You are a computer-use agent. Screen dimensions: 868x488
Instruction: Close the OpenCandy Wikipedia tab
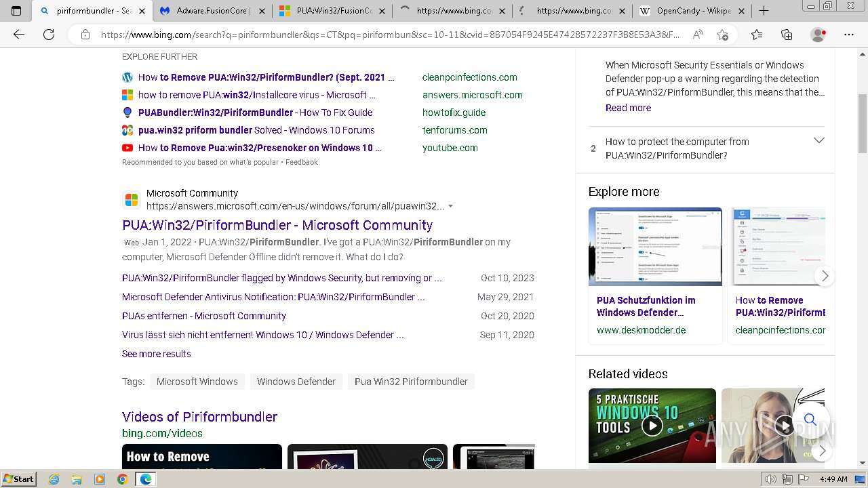click(x=741, y=11)
